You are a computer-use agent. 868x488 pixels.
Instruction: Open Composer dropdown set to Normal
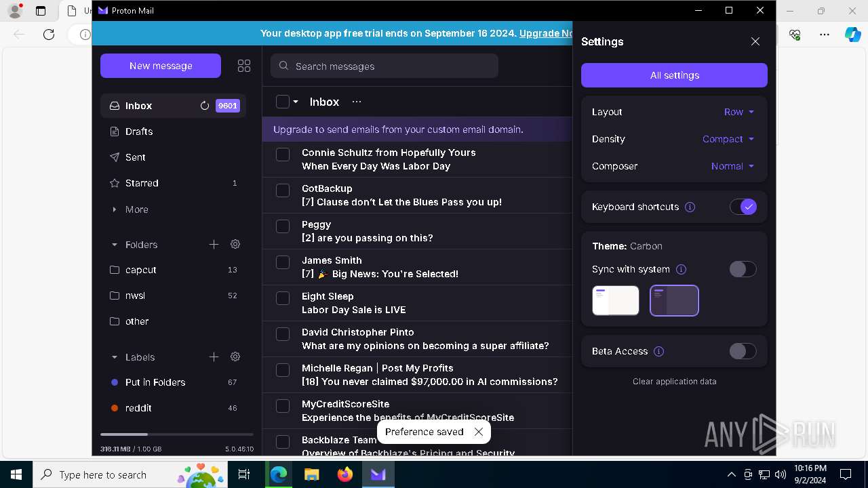pos(733,166)
